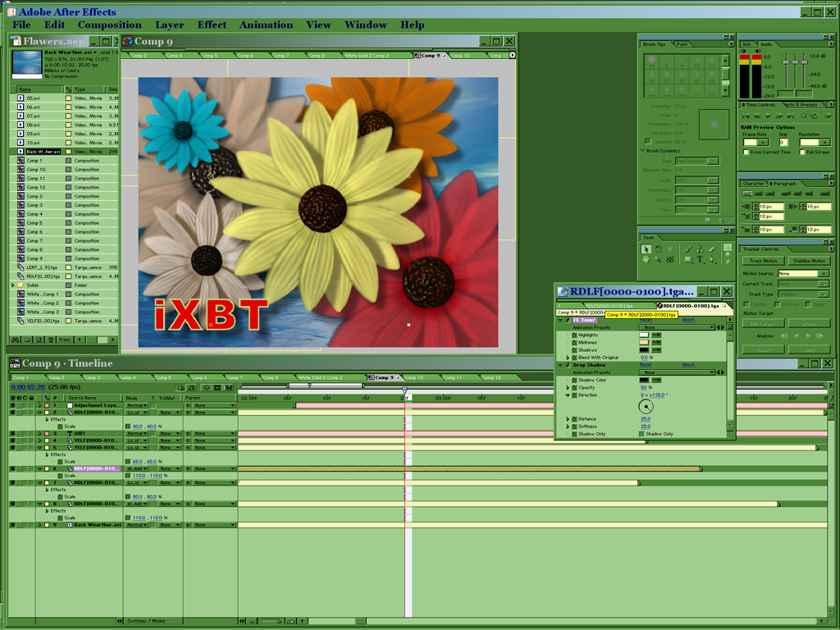Viewport: 840px width, 630px height.
Task: Hide the Back Wearther.avi layer
Action: [13, 525]
